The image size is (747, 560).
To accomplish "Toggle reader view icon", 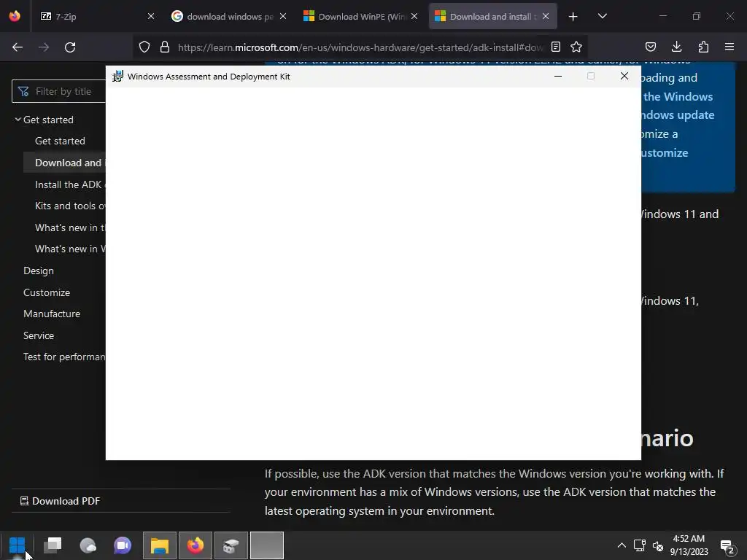I will coord(555,47).
